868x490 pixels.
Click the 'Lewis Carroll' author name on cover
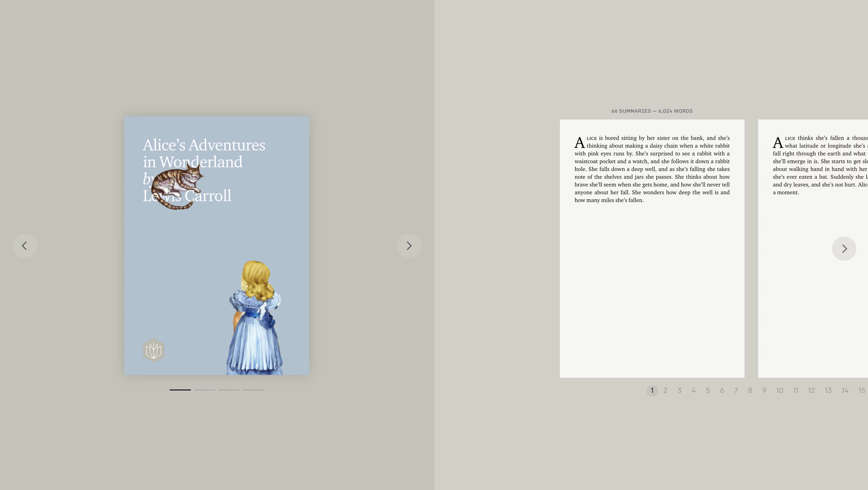click(187, 196)
